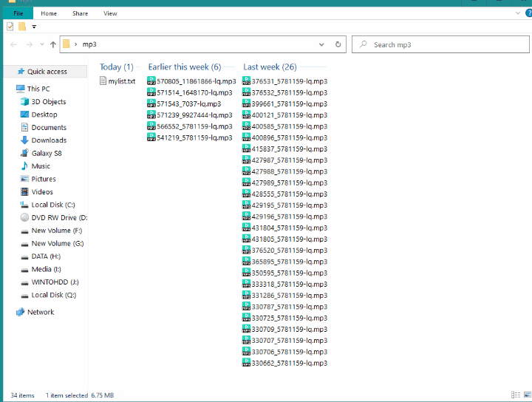The width and height of the screenshot is (532, 402).
Task: Select Network in navigation pane
Action: point(41,312)
